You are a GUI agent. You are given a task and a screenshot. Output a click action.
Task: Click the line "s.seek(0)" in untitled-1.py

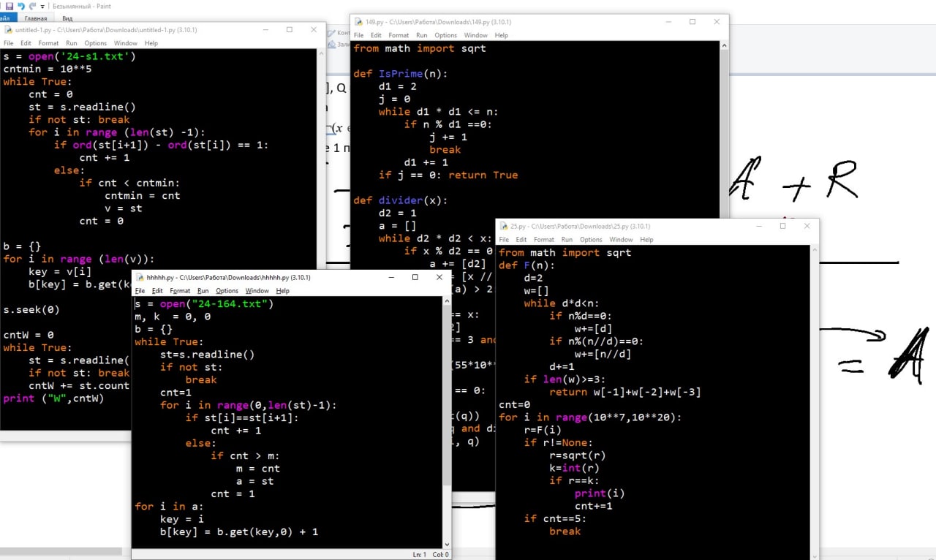pyautogui.click(x=31, y=309)
